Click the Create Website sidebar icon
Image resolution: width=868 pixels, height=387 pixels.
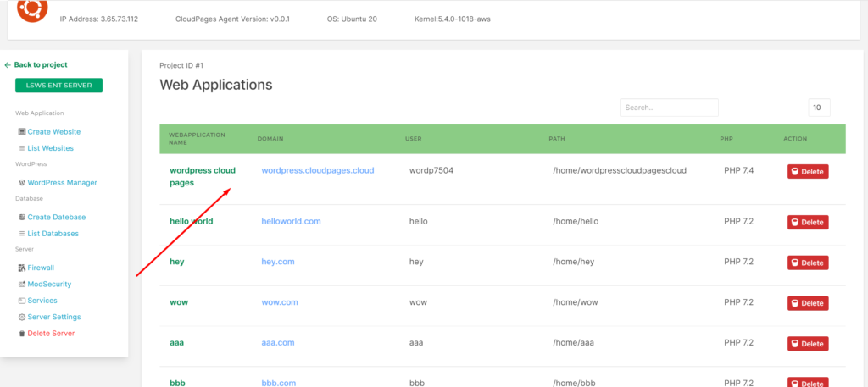pos(21,131)
